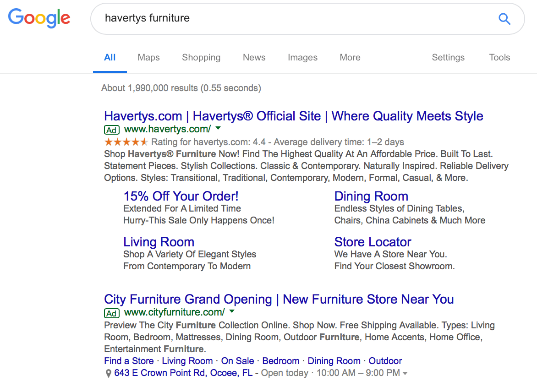The height and width of the screenshot is (392, 537).
Task: Click the Outdoor link
Action: (x=385, y=361)
